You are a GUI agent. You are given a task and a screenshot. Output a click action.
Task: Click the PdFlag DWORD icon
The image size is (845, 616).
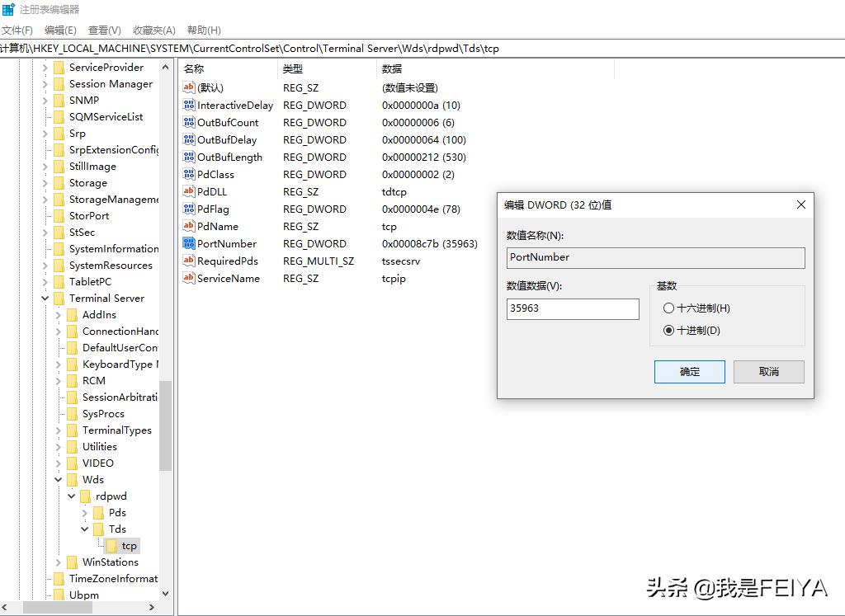pyautogui.click(x=189, y=209)
